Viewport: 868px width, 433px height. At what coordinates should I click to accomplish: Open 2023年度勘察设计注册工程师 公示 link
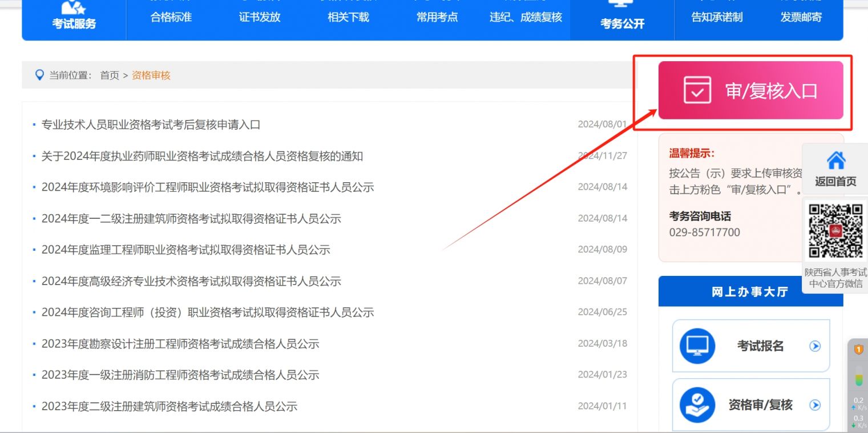point(180,344)
